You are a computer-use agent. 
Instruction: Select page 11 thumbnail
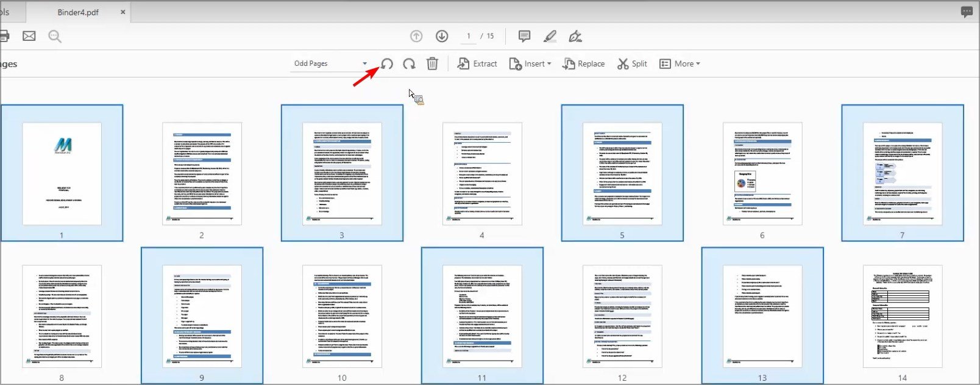[482, 317]
